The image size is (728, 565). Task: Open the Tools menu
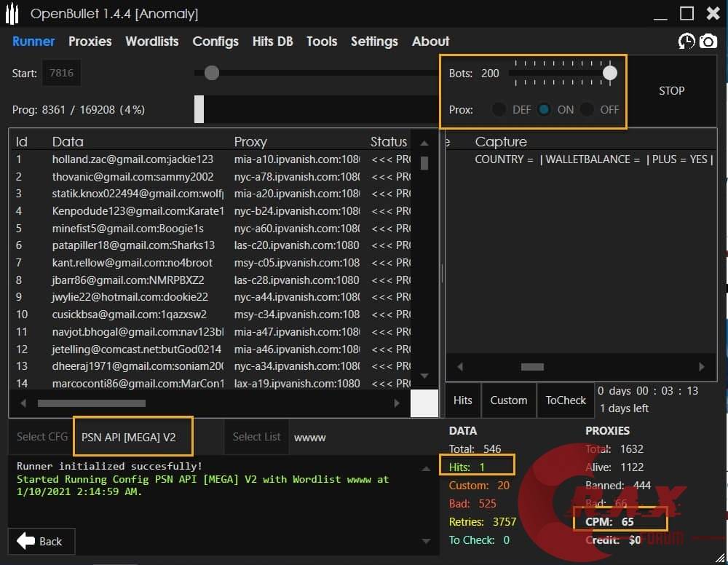point(322,42)
